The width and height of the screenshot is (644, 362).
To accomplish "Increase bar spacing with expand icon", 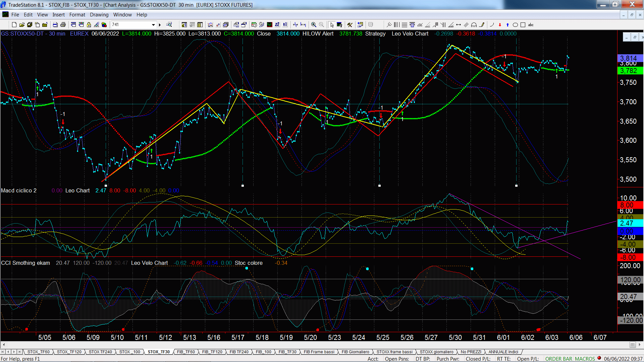I will [303, 25].
